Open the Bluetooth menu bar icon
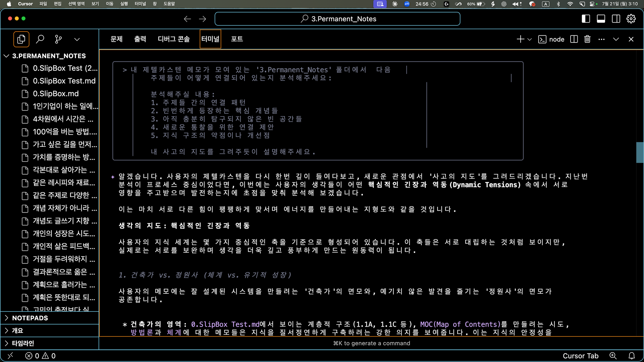Image resolution: width=644 pixels, height=362 pixels. pos(558,4)
